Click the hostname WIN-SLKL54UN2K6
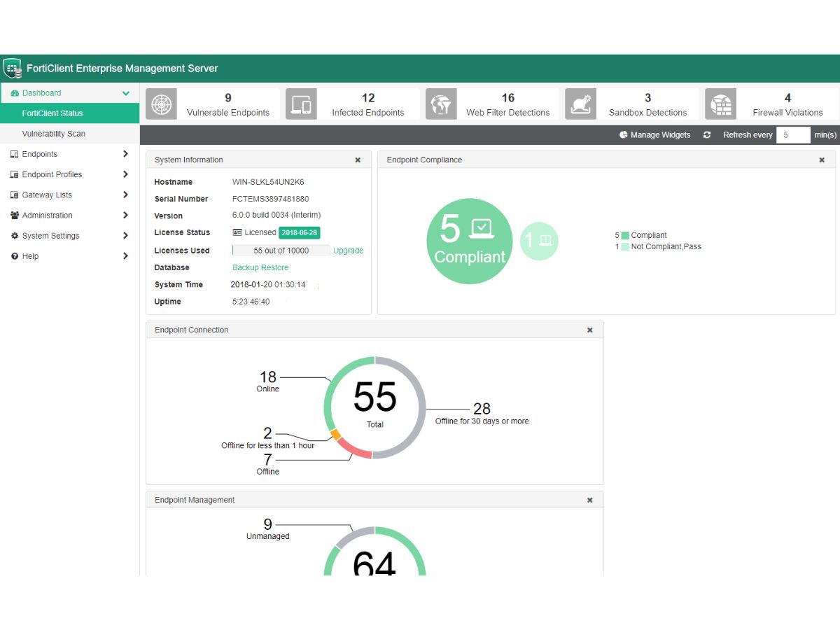This screenshot has width=840, height=630. pos(268,182)
